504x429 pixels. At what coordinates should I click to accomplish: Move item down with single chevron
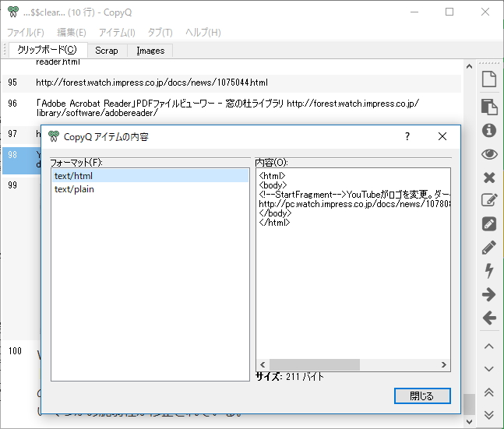click(x=489, y=369)
